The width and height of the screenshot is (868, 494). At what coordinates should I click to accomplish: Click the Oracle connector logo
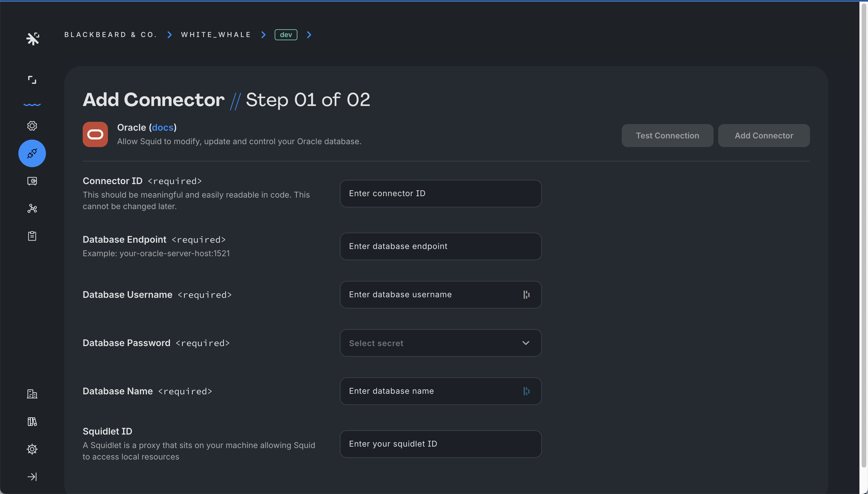pos(95,134)
